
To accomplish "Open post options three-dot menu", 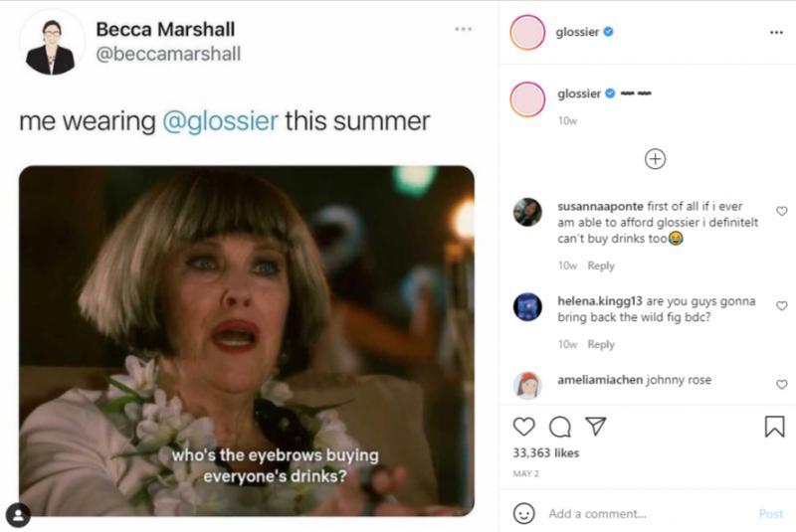I will pyautogui.click(x=776, y=33).
